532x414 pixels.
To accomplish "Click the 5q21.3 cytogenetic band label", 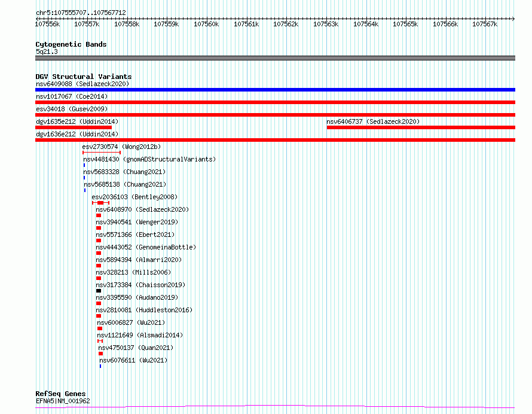I will 47,51.
